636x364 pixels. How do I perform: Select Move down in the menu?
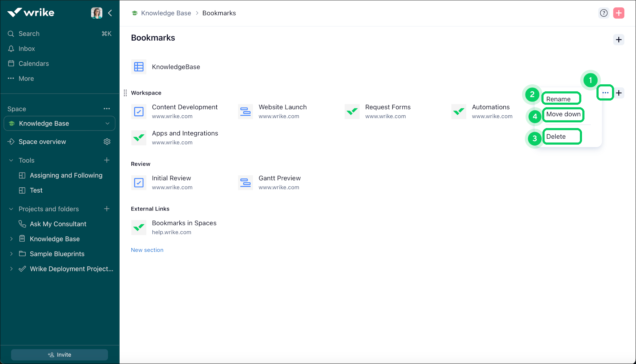point(563,114)
